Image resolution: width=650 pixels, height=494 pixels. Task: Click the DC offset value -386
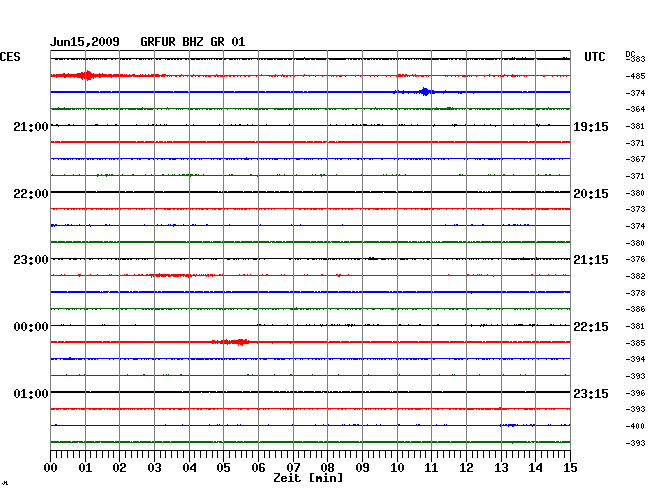click(635, 309)
